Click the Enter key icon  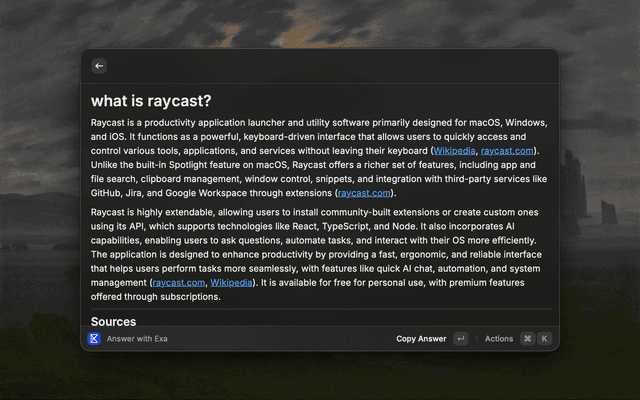pyautogui.click(x=461, y=338)
